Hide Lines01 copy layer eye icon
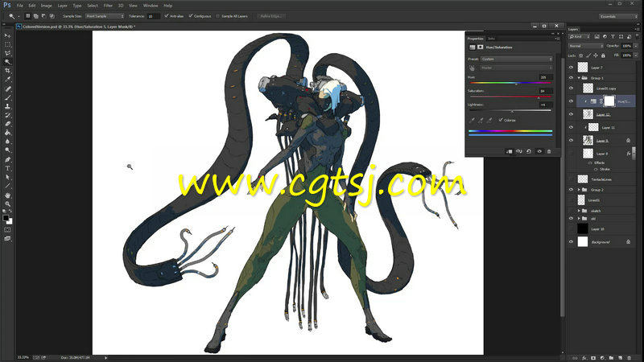The height and width of the screenshot is (362, 644). coord(571,88)
